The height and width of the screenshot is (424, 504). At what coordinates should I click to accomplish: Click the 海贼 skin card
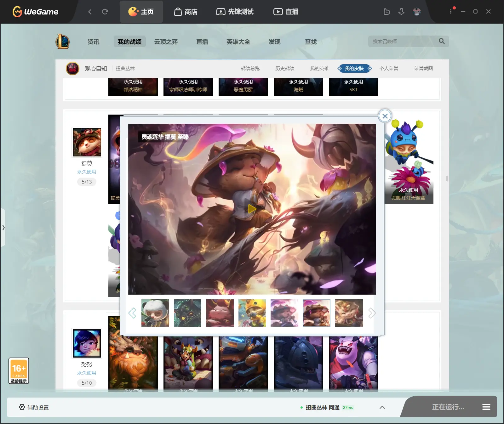[x=298, y=87]
